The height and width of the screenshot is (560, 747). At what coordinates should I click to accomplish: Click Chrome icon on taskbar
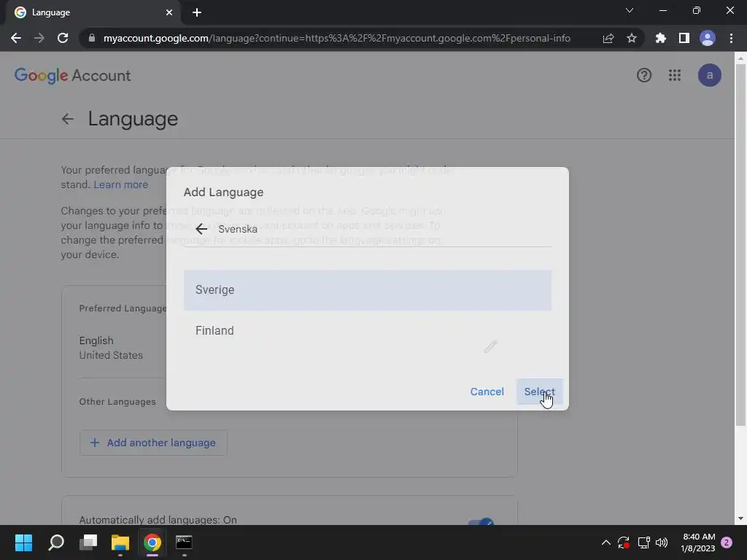click(152, 542)
